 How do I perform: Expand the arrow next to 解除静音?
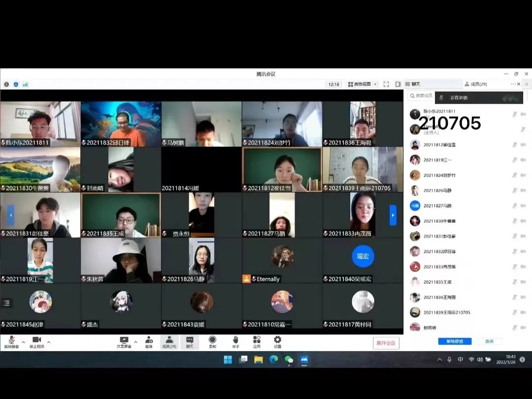23,342
